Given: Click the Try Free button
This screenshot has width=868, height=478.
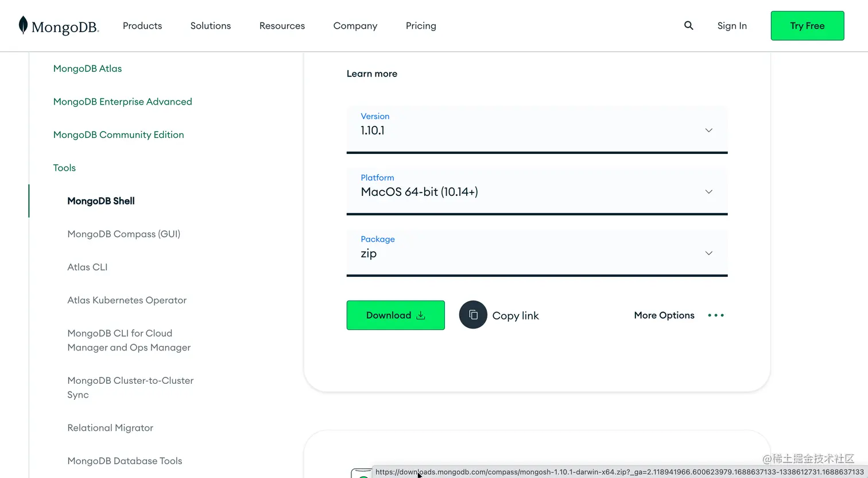Looking at the screenshot, I should pos(807,26).
